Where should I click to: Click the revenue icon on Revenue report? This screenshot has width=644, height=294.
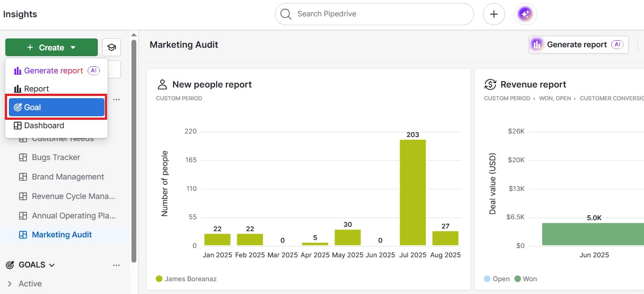coord(490,84)
